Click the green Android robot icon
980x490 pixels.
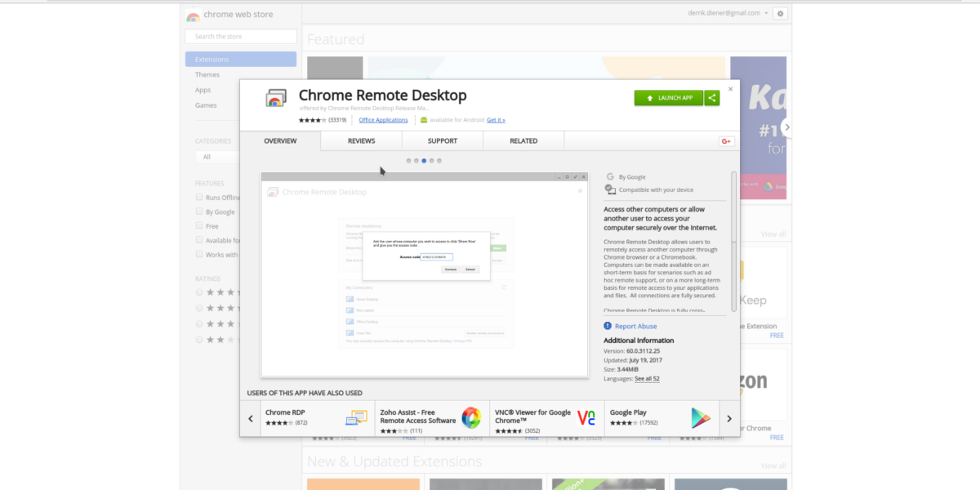pos(424,120)
